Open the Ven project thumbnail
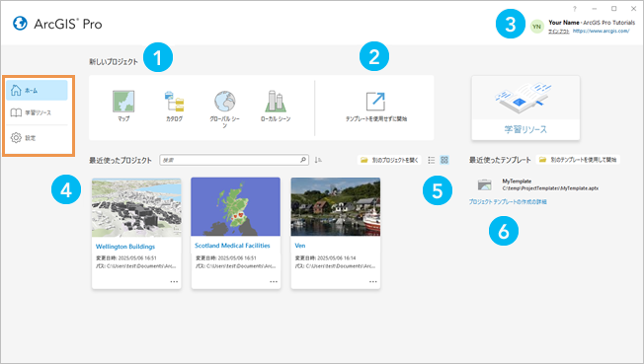This screenshot has height=364, width=644. point(336,206)
